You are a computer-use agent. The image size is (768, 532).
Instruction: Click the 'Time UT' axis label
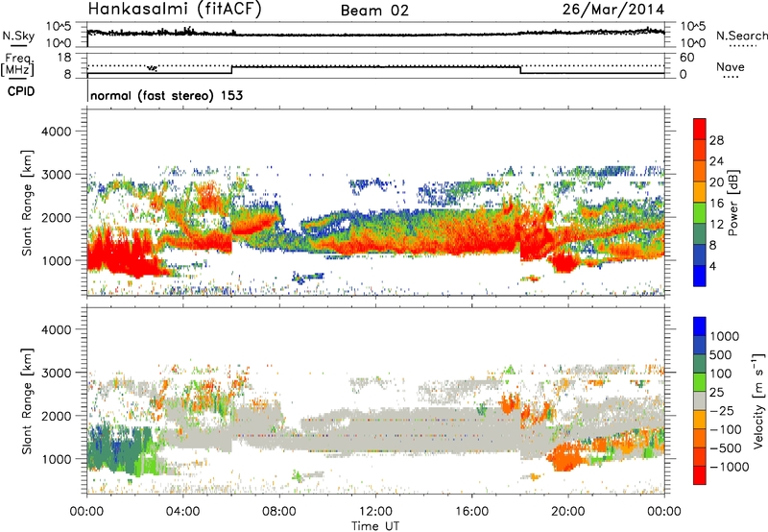pos(375,526)
